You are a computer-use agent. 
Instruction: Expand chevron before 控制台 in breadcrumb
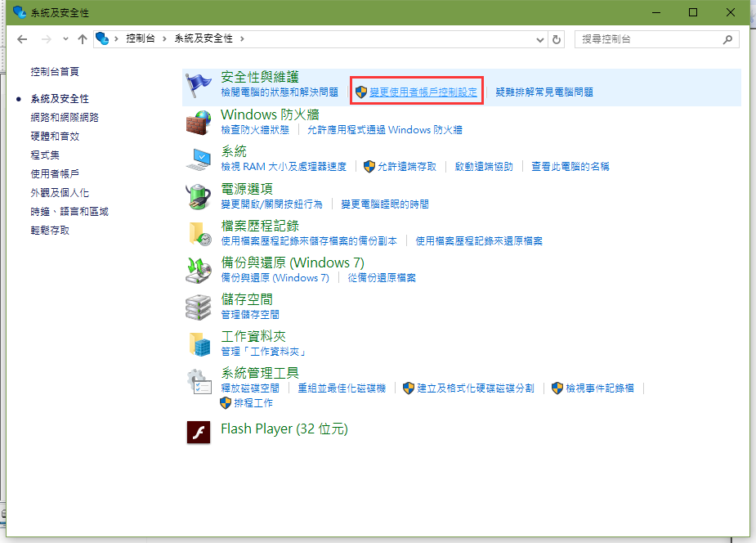(x=116, y=39)
